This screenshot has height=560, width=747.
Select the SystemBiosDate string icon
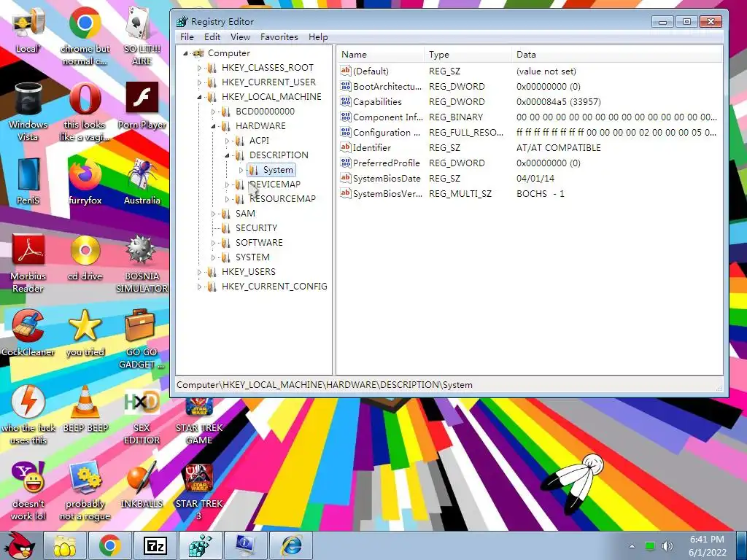tap(345, 178)
